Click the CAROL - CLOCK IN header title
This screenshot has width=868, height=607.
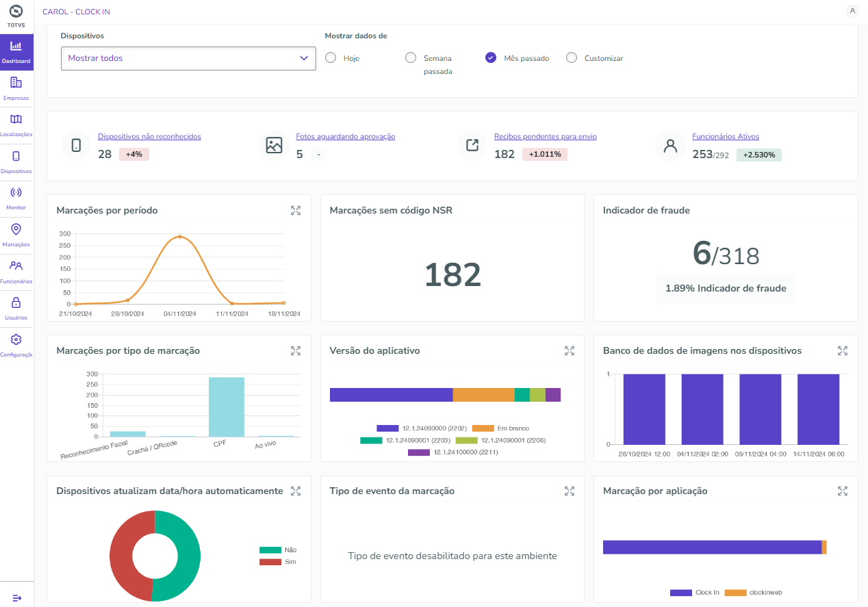[x=76, y=12]
